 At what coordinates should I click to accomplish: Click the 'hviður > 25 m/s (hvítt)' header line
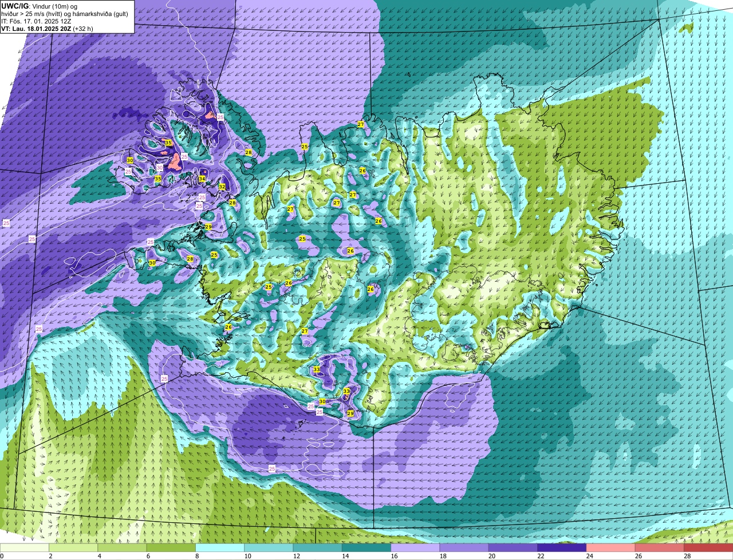point(66,13)
